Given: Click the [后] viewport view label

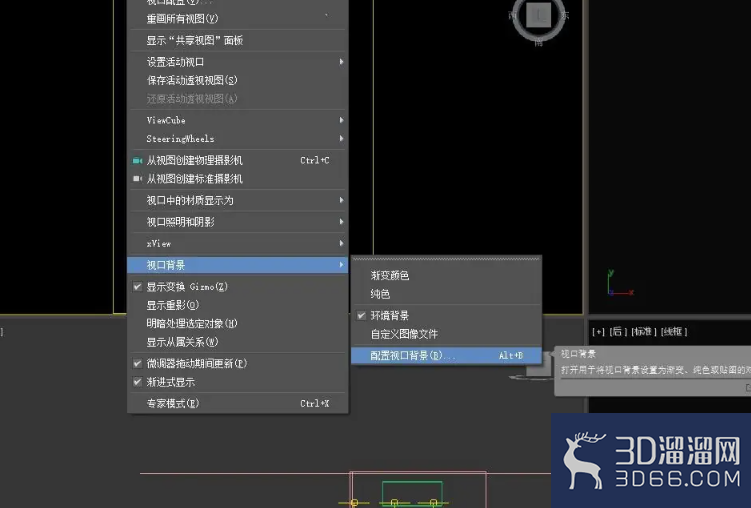Looking at the screenshot, I should point(618,331).
